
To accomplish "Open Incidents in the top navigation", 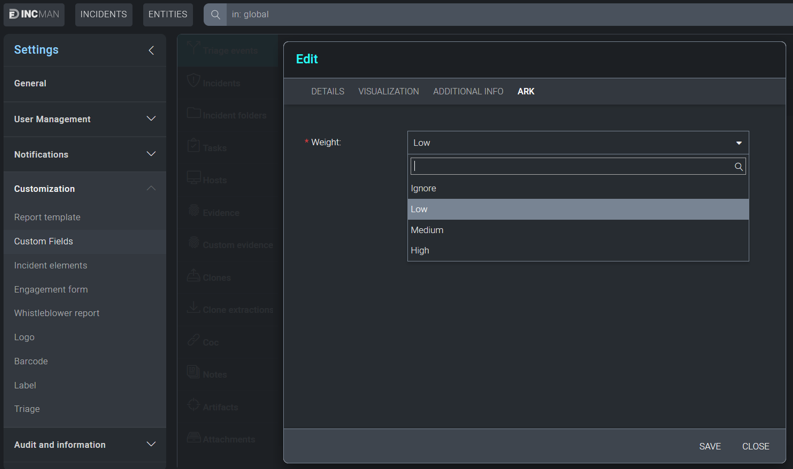I will 104,14.
